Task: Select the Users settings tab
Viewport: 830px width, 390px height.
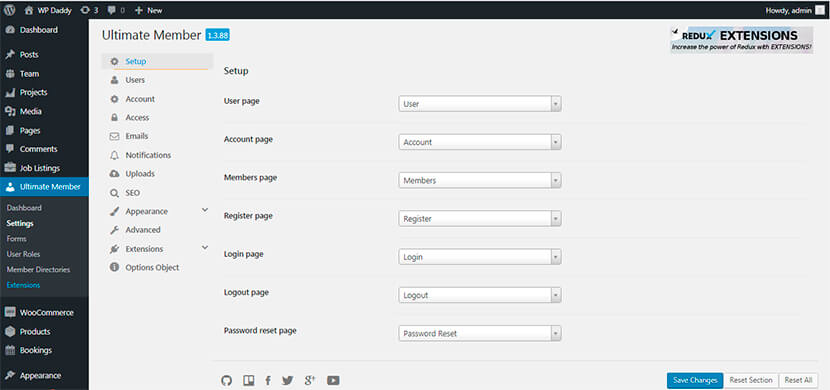Action: click(x=158, y=80)
